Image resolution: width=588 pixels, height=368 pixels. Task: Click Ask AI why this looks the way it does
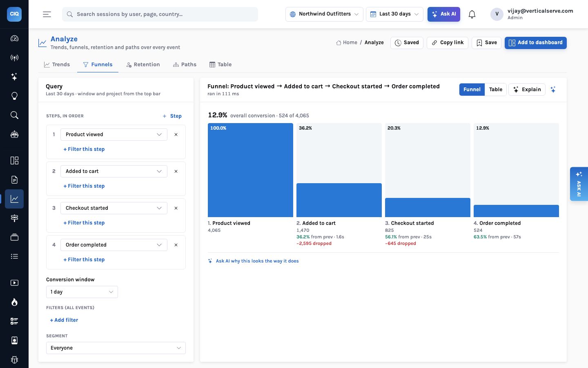[x=253, y=261]
